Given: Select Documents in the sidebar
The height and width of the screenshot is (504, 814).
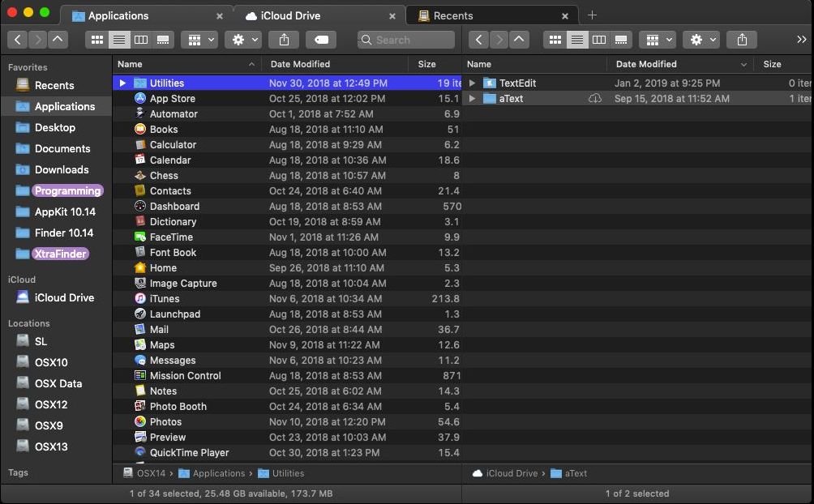Looking at the screenshot, I should [x=56, y=148].
